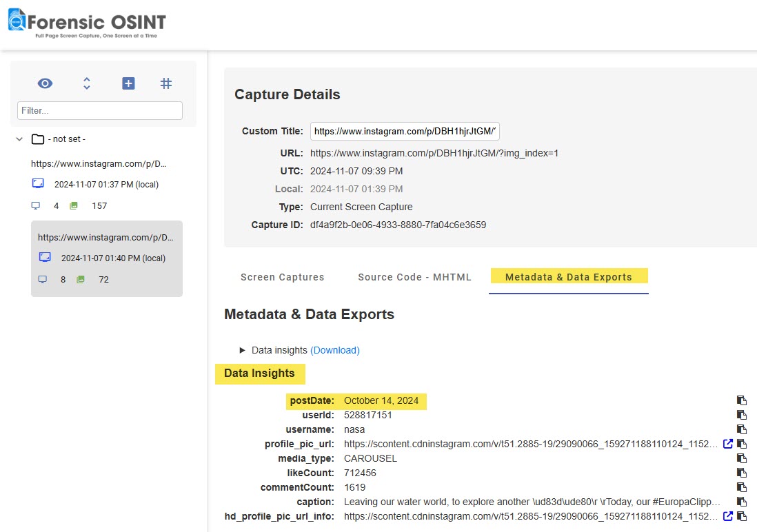Open profile_pic_url in external link

pyautogui.click(x=727, y=444)
